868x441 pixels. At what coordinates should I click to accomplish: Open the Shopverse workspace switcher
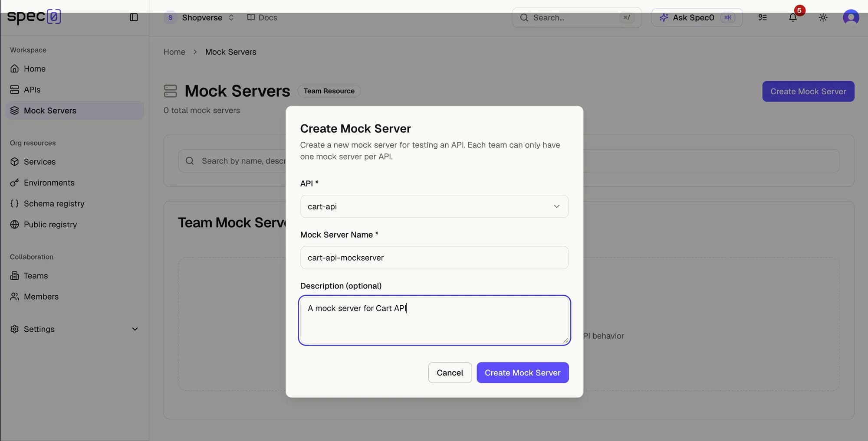[200, 18]
